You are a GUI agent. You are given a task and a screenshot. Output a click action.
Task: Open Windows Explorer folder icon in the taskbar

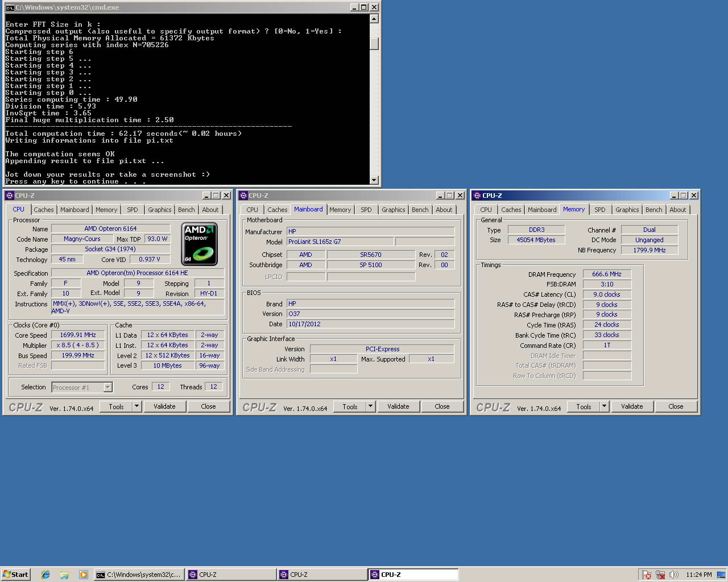click(64, 575)
